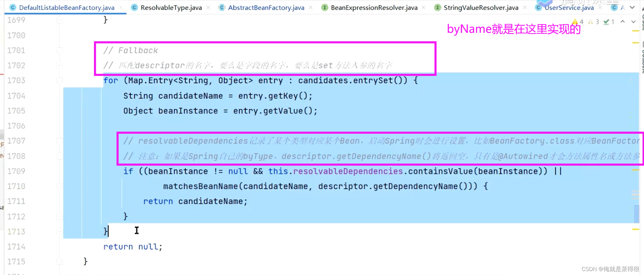The height and width of the screenshot is (275, 644).
Task: Click 'entry.getValue()' on line 1705
Action: click(x=272, y=111)
